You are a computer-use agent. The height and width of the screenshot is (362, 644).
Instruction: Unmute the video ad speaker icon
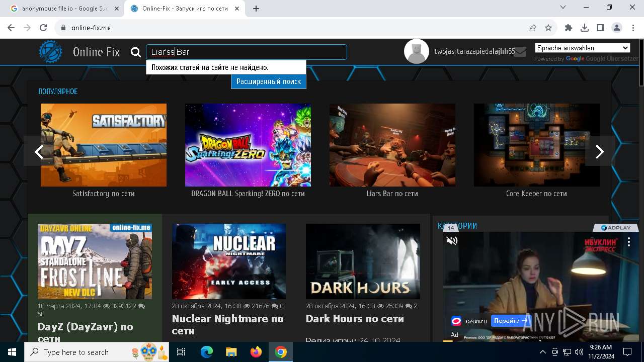tap(452, 241)
